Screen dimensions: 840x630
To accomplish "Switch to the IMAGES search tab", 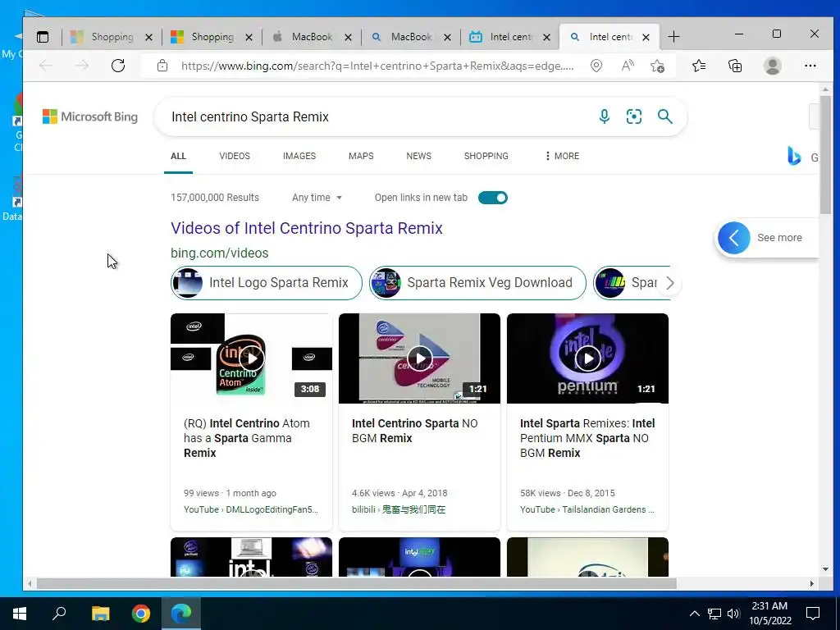I will click(299, 156).
